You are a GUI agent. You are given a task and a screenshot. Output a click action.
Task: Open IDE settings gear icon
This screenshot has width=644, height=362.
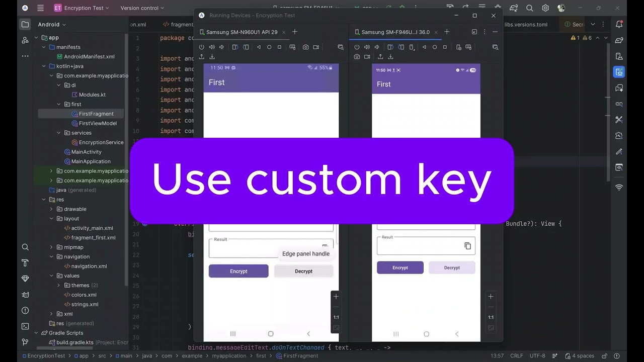[545, 8]
